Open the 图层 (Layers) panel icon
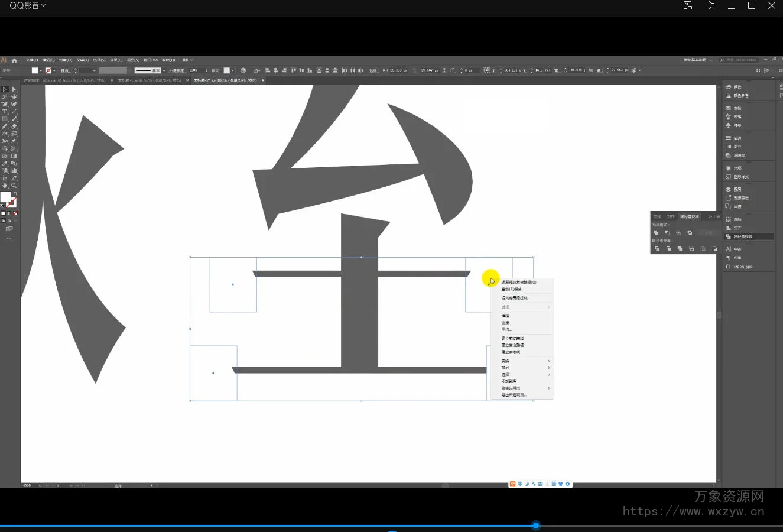Image resolution: width=783 pixels, height=532 pixels. (737, 190)
